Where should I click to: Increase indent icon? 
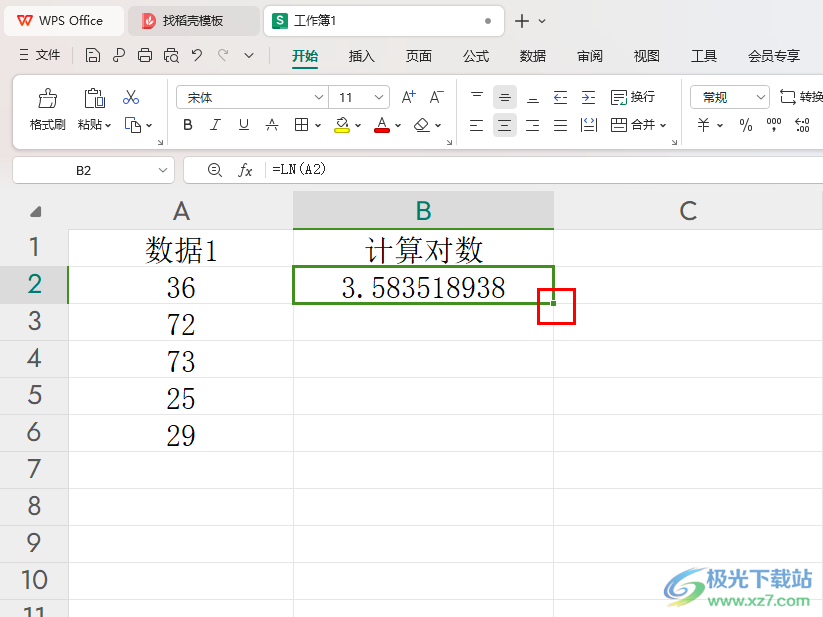click(588, 98)
